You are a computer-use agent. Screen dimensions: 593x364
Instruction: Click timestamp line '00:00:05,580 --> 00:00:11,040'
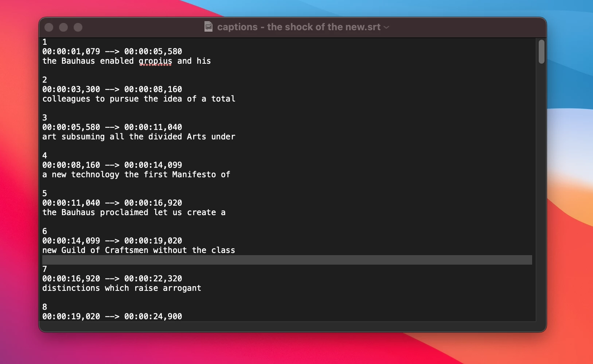click(112, 127)
